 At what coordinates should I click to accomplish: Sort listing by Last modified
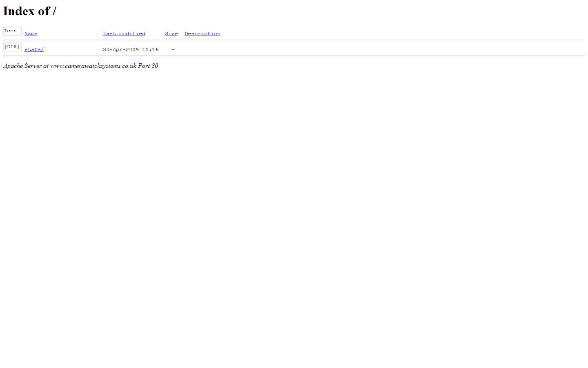click(x=124, y=34)
